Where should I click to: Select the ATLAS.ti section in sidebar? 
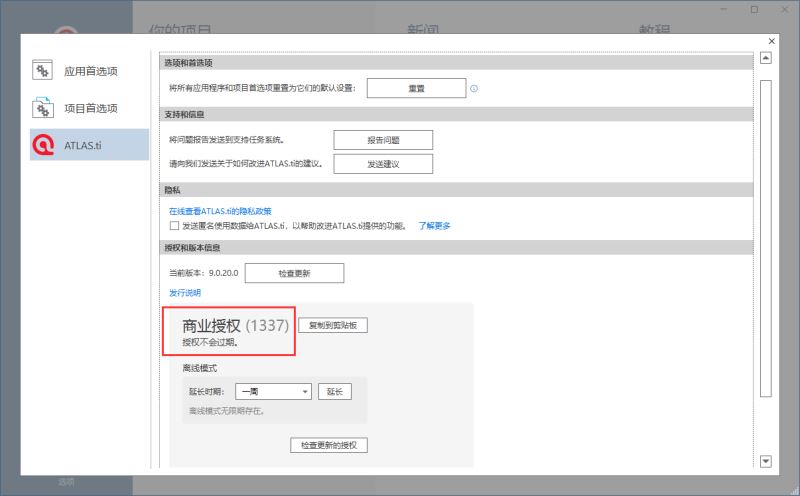coord(89,145)
